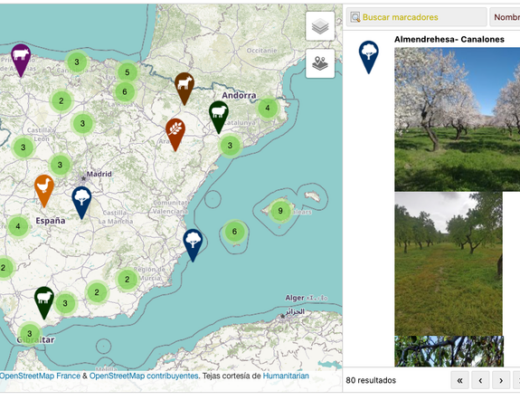Expand the cluster of 6 on Ibiza
This screenshot has height=400, width=520.
pyautogui.click(x=234, y=231)
